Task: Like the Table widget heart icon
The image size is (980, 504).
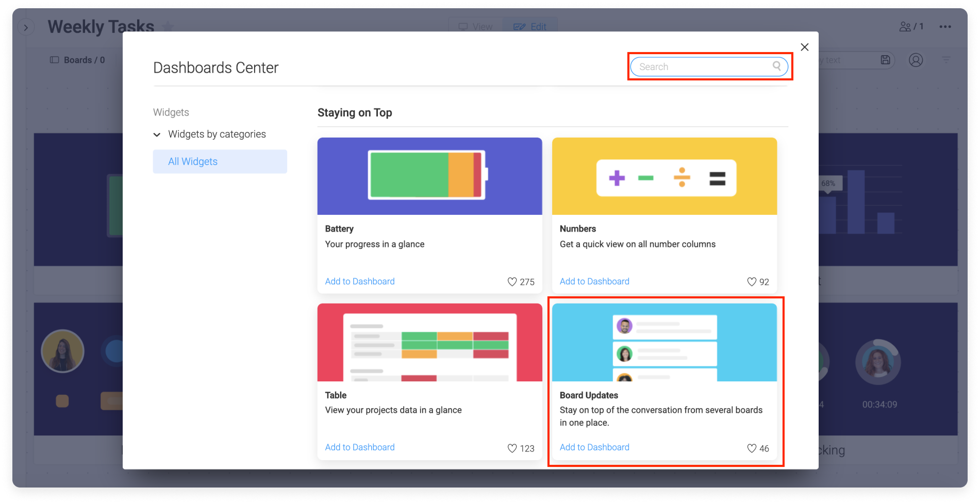Action: (x=512, y=448)
